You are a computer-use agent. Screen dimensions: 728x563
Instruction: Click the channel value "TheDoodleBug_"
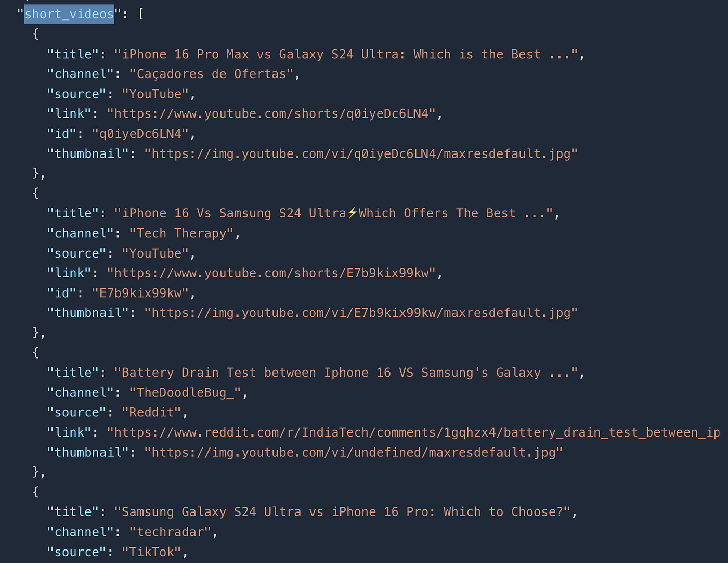pyautogui.click(x=186, y=392)
